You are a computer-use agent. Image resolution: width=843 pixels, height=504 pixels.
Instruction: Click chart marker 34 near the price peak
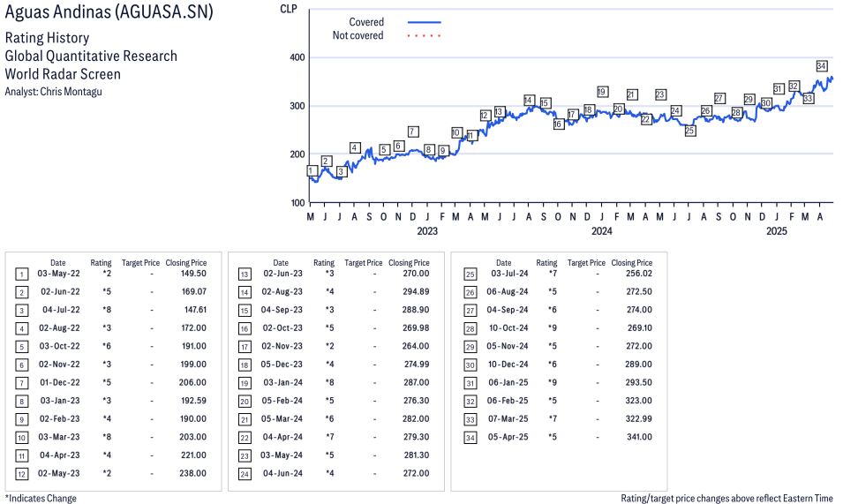point(821,66)
